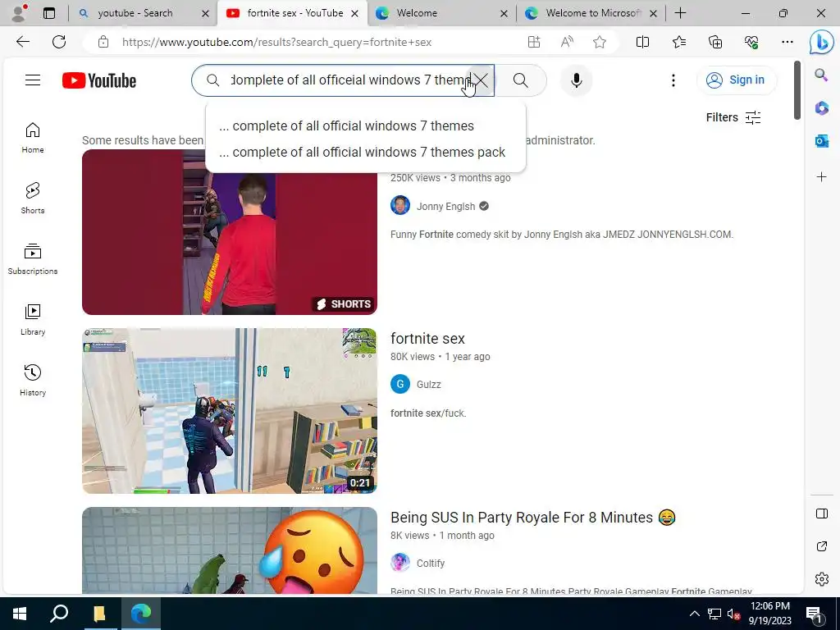Open the muted volume tray icon
The width and height of the screenshot is (840, 630).
733,614
